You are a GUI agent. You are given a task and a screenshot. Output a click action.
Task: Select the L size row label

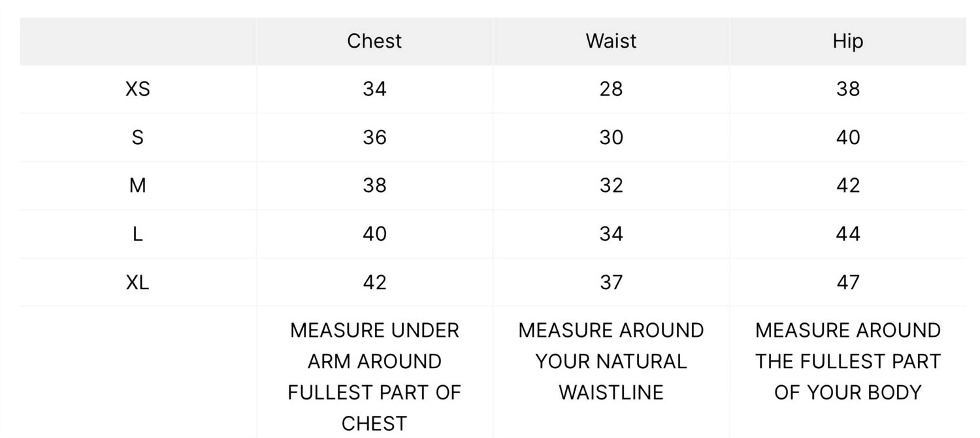point(137,234)
